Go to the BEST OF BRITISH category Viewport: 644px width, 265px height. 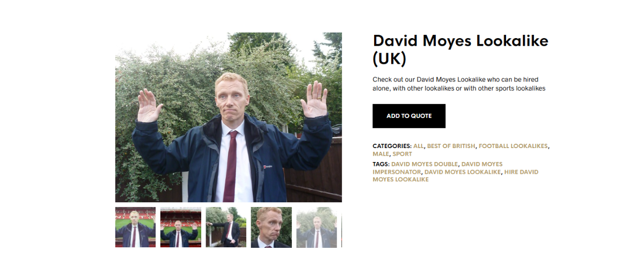click(451, 146)
